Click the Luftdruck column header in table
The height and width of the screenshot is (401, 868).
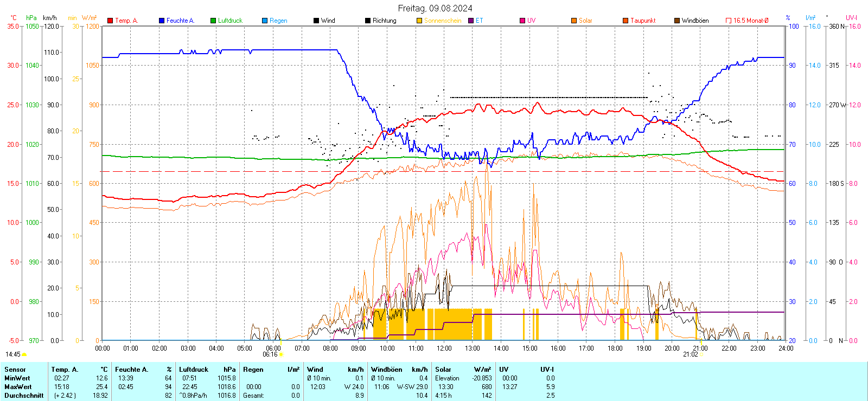point(194,370)
